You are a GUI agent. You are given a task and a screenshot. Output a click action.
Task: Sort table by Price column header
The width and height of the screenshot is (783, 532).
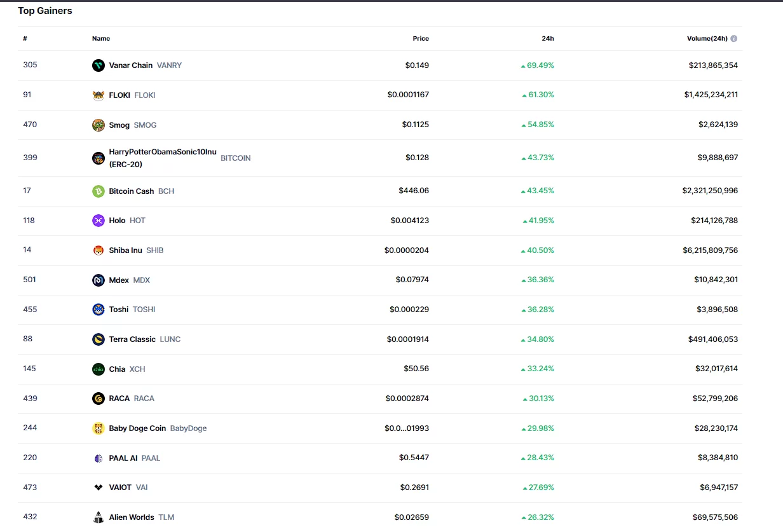(x=421, y=39)
